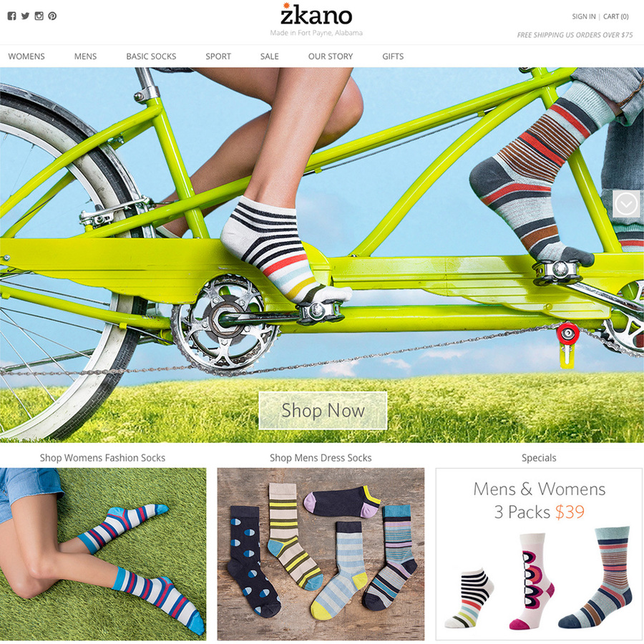Open the Instagram camera icon
Viewport: 644px width, 644px height.
click(39, 16)
